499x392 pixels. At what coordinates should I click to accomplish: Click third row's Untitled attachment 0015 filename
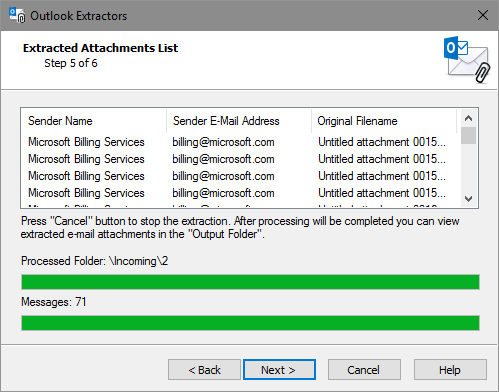click(382, 176)
